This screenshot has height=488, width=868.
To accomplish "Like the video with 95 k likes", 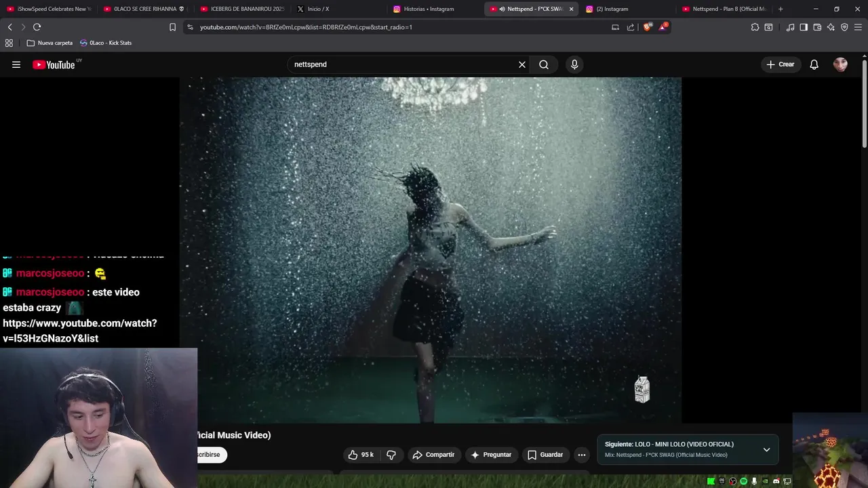I will pyautogui.click(x=361, y=455).
